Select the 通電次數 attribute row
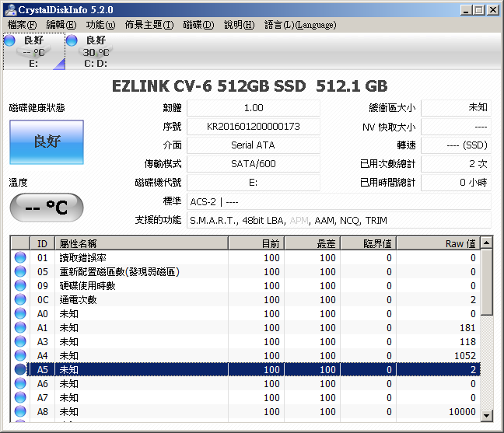The height and width of the screenshot is (433, 504). coord(246,299)
